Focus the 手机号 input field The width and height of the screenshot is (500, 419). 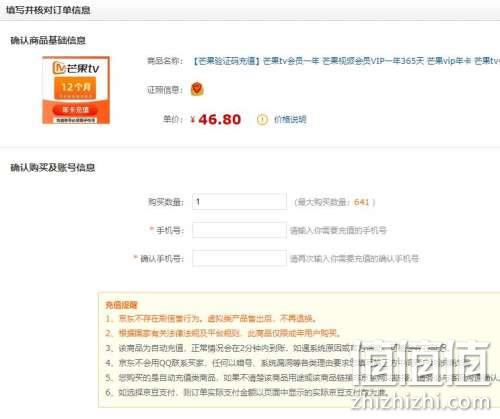(239, 230)
